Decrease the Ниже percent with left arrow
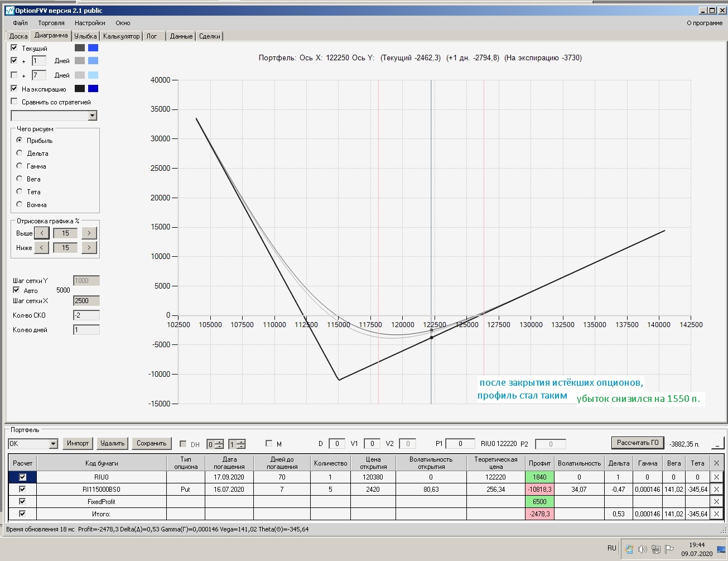Image resolution: width=728 pixels, height=561 pixels. [42, 247]
